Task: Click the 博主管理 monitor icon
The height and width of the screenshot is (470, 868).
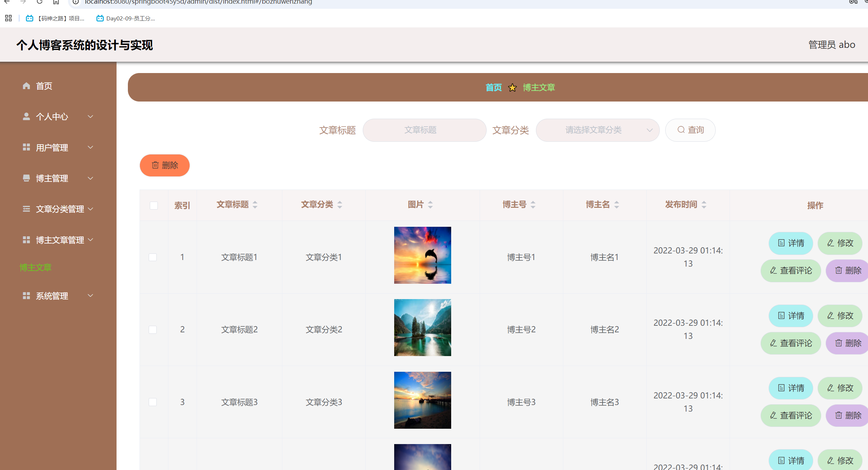Action: [26, 178]
